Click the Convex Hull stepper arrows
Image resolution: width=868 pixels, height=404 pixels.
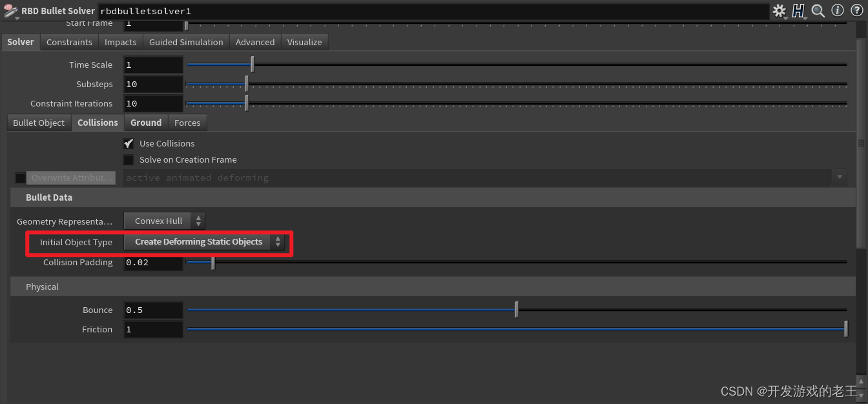(x=198, y=221)
